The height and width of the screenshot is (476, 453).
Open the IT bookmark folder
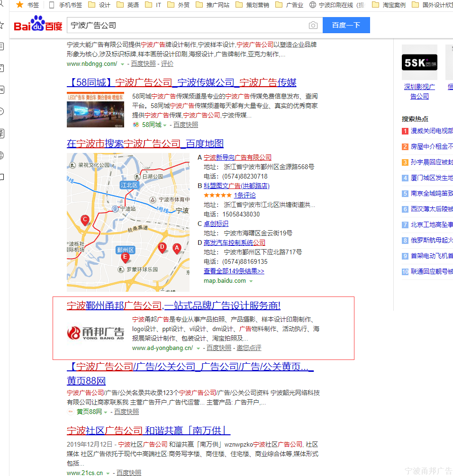pyautogui.click(x=154, y=5)
